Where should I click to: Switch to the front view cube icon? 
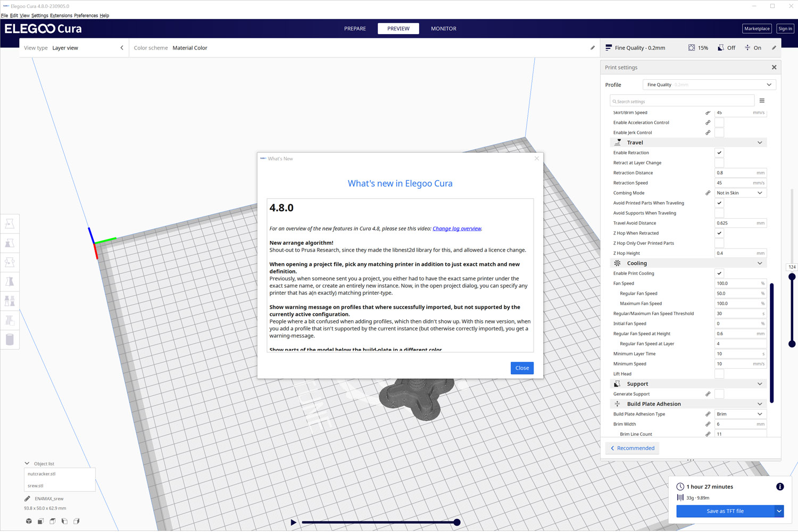[x=40, y=521]
